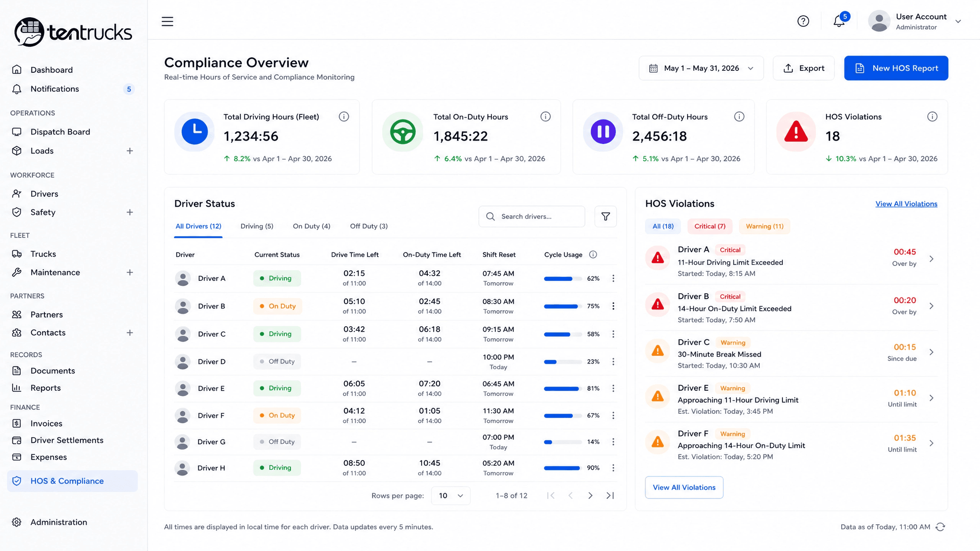The width and height of the screenshot is (980, 551).
Task: Switch to Driving (5) tab
Action: coord(257,226)
